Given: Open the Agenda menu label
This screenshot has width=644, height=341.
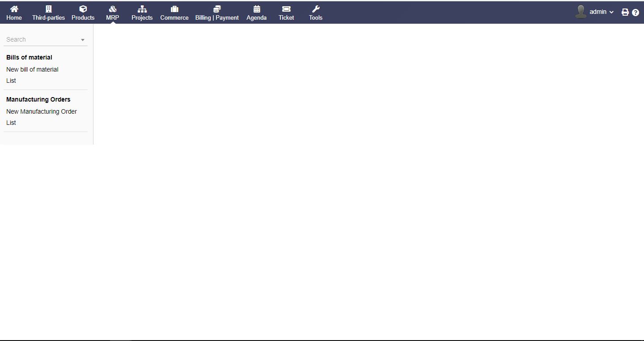Looking at the screenshot, I should (257, 18).
